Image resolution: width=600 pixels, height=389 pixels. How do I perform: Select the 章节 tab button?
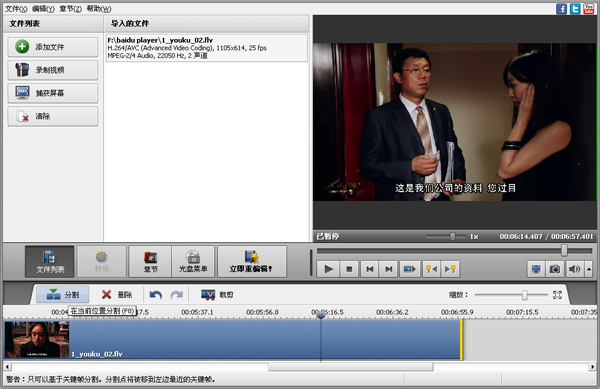point(150,262)
